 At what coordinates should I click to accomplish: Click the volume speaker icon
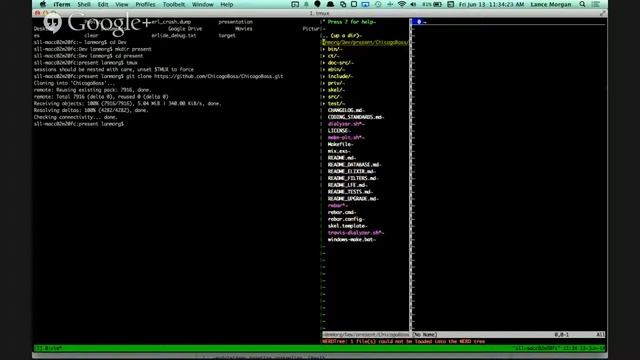coord(413,4)
